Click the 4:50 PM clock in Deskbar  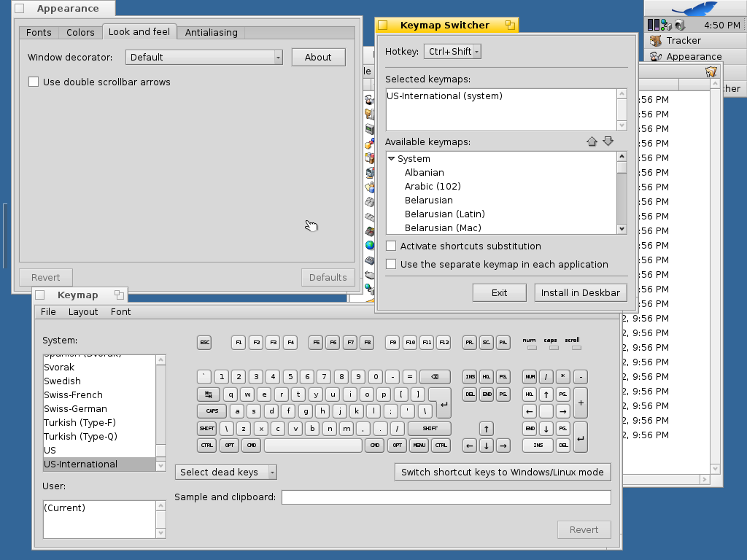[721, 25]
